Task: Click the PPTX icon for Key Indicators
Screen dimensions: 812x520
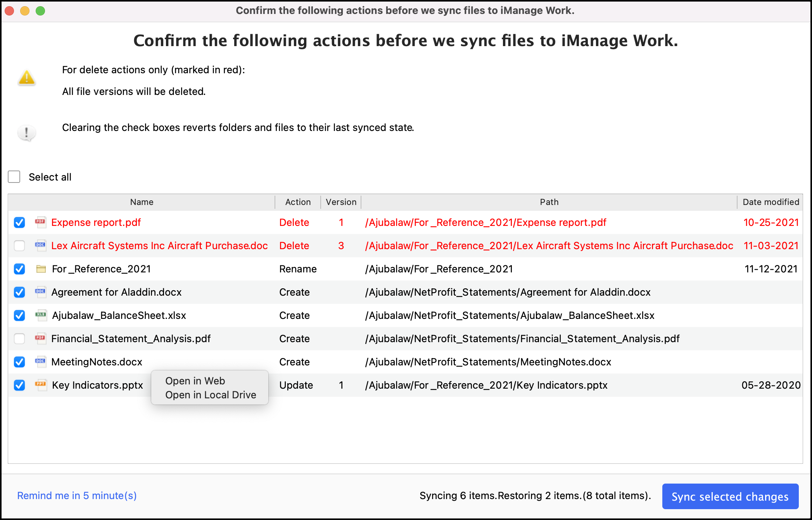Action: (x=40, y=385)
